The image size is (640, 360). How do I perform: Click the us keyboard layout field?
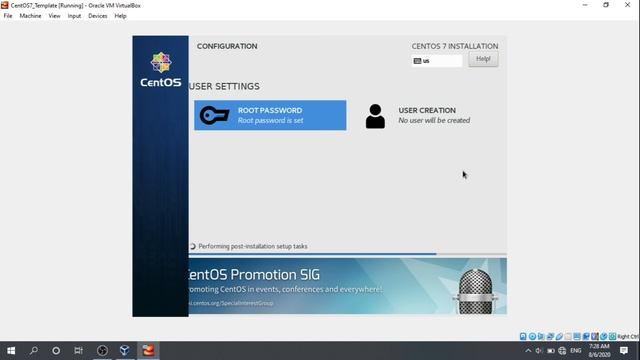437,61
